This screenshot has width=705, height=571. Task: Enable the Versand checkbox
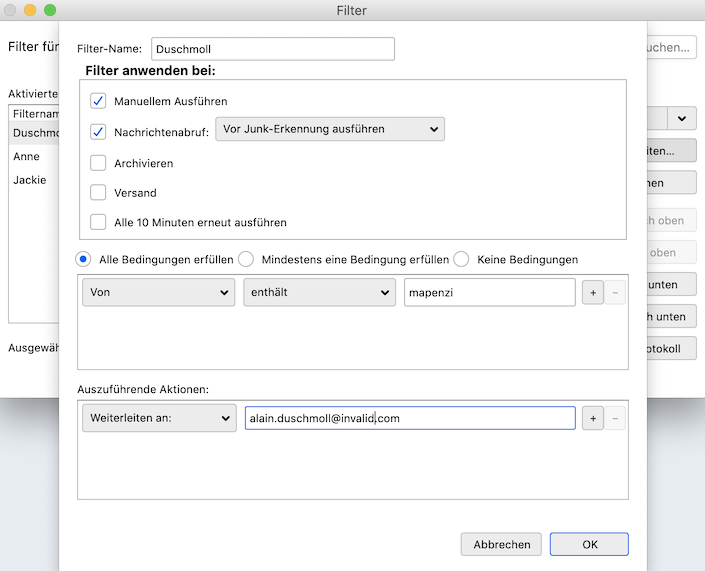(x=98, y=192)
